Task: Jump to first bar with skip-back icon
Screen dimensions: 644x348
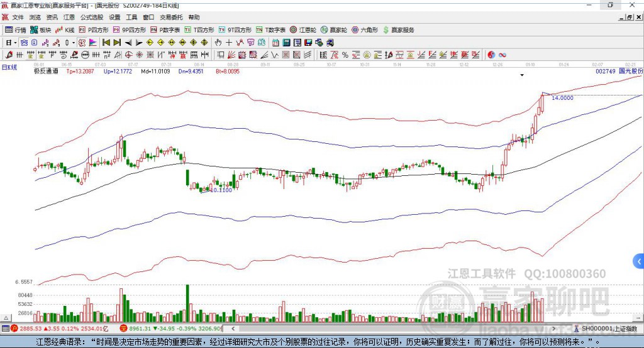Action: [x=106, y=42]
